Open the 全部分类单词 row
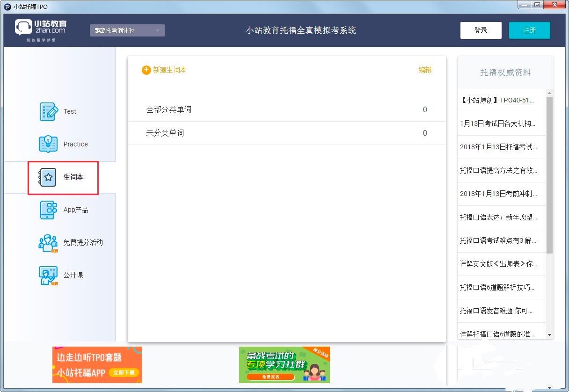Screen dimensions: 569x392 (x=287, y=110)
